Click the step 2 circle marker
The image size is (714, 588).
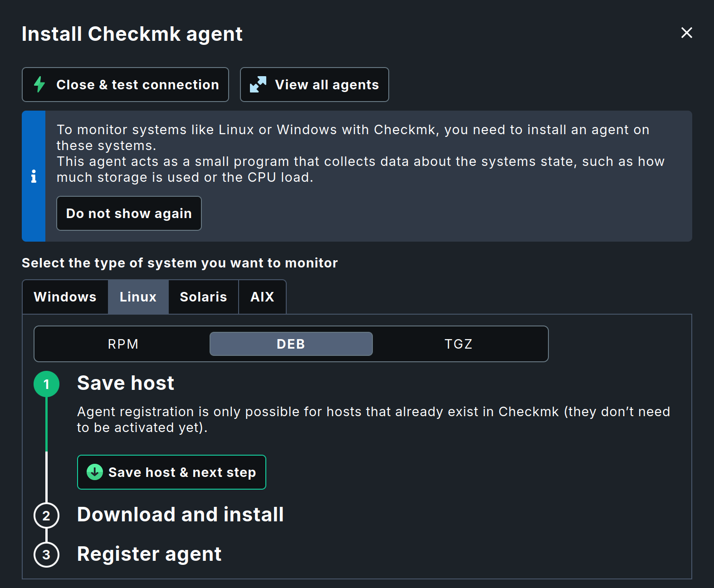coord(46,515)
